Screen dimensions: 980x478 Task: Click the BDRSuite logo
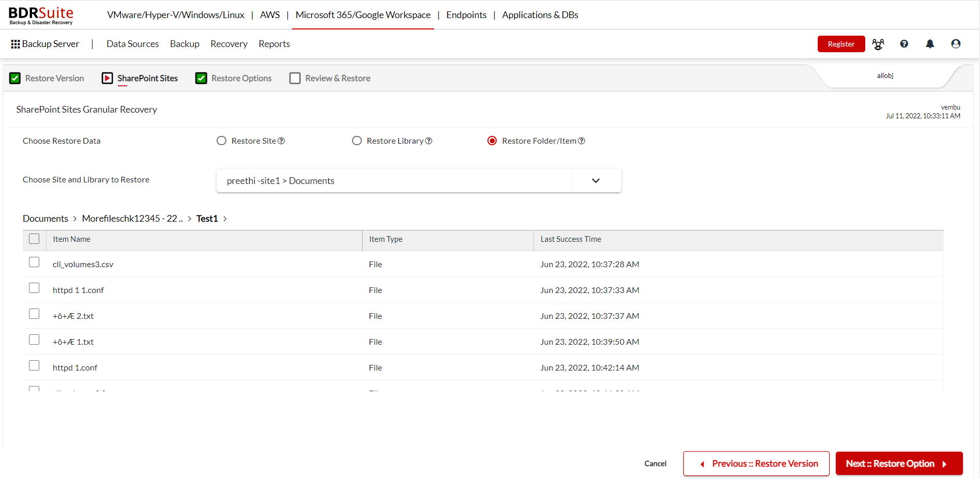click(x=41, y=16)
